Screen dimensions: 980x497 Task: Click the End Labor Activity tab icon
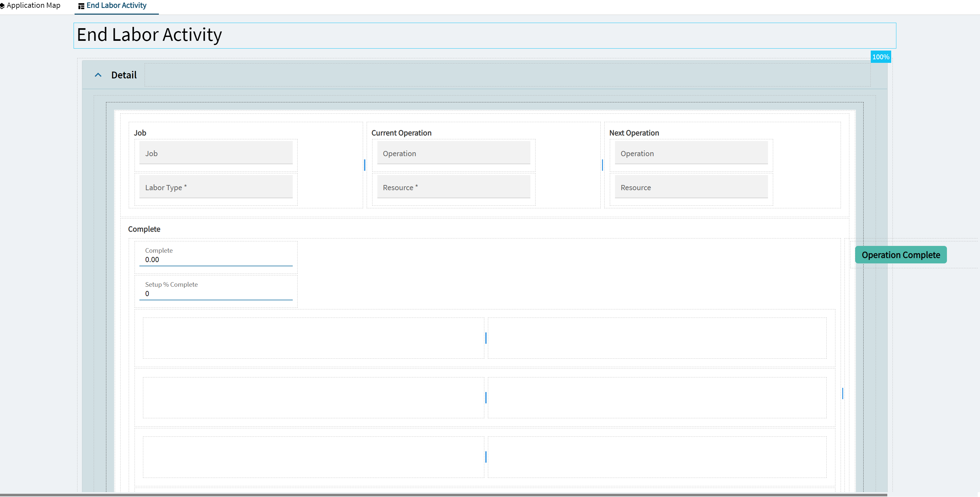pos(81,6)
